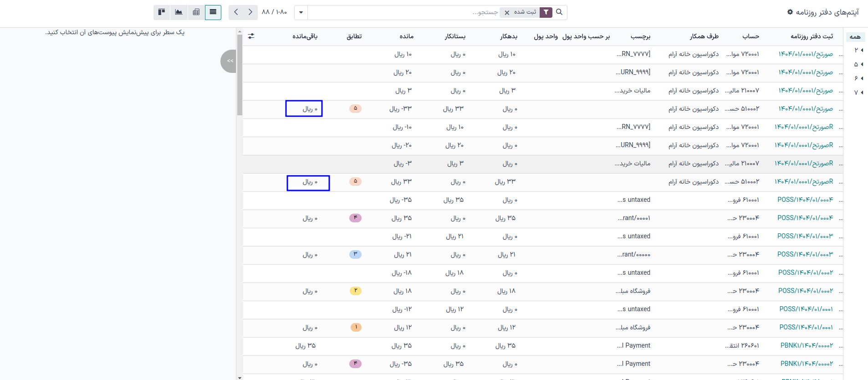The width and height of the screenshot is (868, 380).
Task: Switch to kanban view
Action: point(161,12)
